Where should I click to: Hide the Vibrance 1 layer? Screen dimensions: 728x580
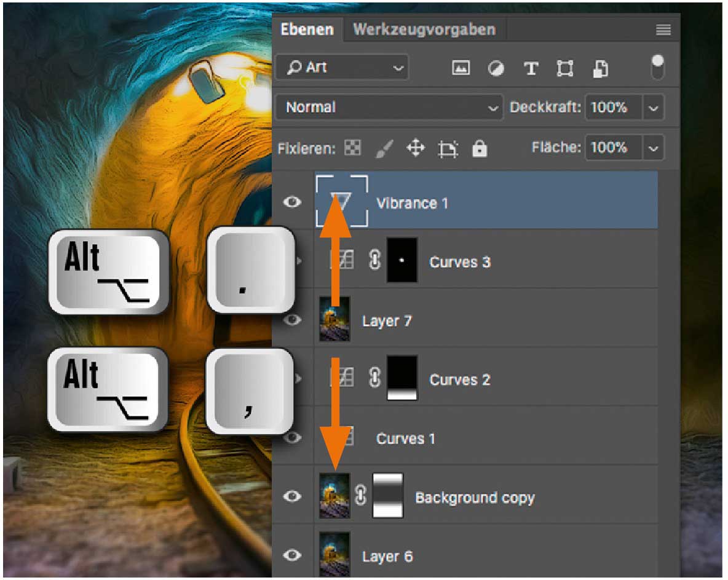[292, 202]
